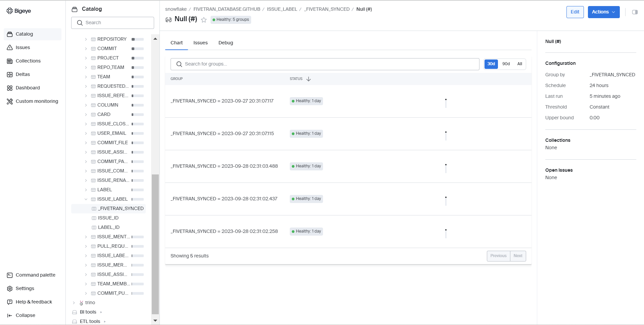Screen dimensions: 644x325
Task: Open group row ending in 02:31:03.488
Action: (348, 166)
